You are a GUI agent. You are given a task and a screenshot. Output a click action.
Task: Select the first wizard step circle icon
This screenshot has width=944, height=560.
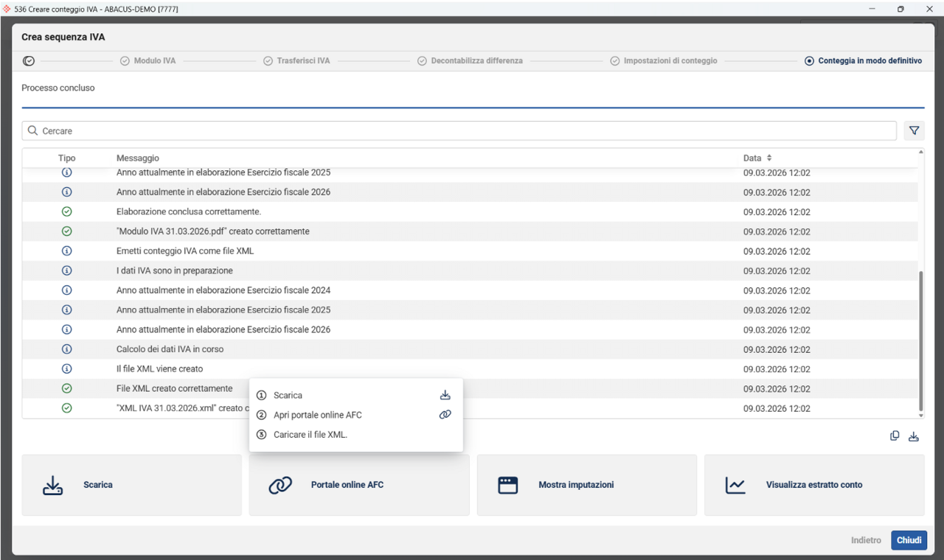point(29,61)
